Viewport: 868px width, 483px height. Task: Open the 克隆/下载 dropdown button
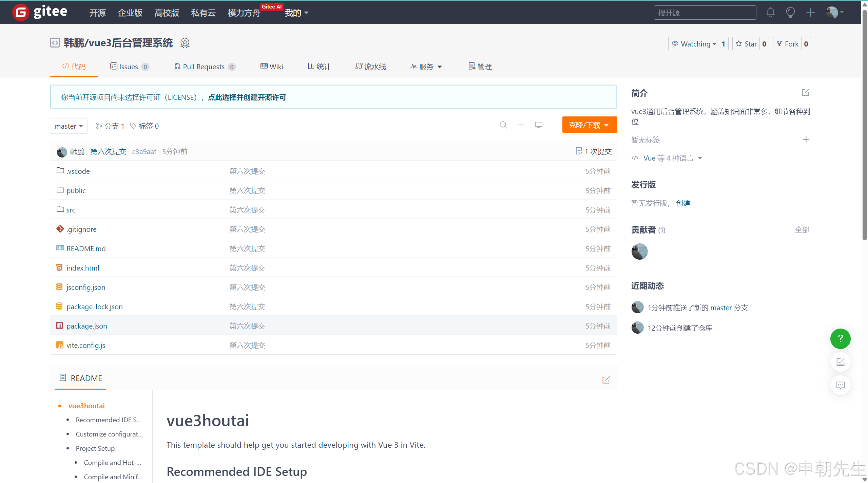(x=589, y=125)
